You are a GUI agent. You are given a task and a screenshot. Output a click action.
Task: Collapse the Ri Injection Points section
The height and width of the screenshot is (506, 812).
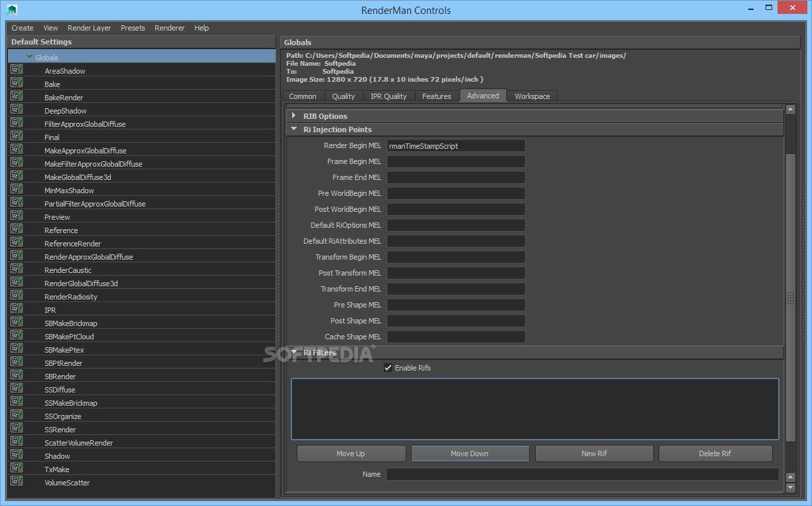click(x=293, y=129)
